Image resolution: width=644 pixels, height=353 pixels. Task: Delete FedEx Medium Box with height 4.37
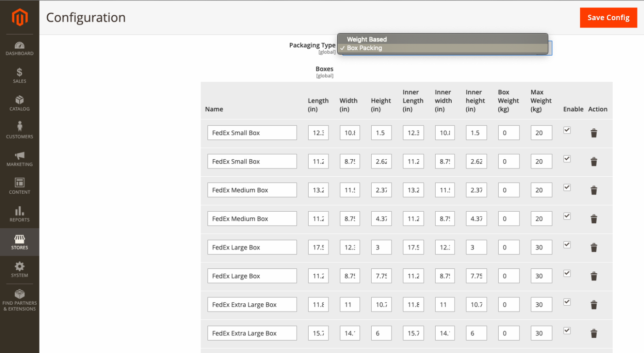pyautogui.click(x=594, y=219)
